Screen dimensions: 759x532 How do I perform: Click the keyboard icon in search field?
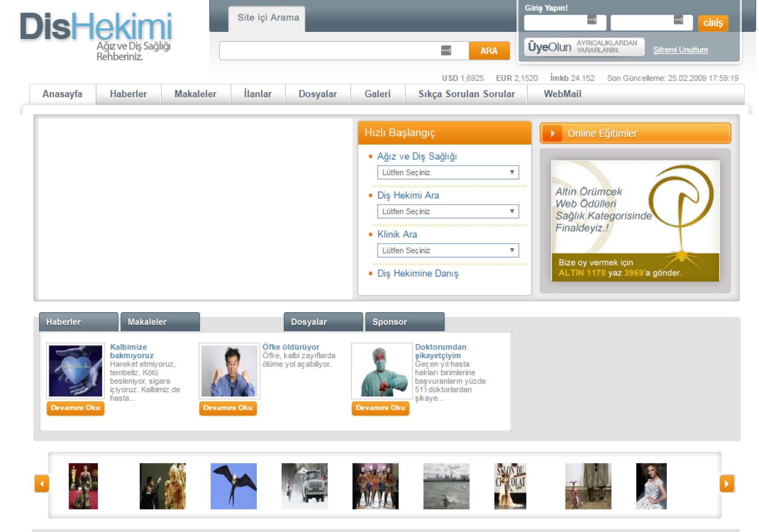click(446, 51)
